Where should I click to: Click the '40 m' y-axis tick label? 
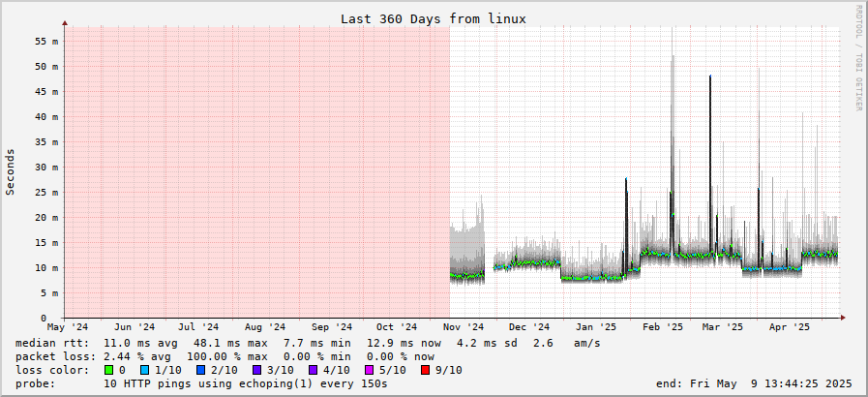tap(46, 117)
